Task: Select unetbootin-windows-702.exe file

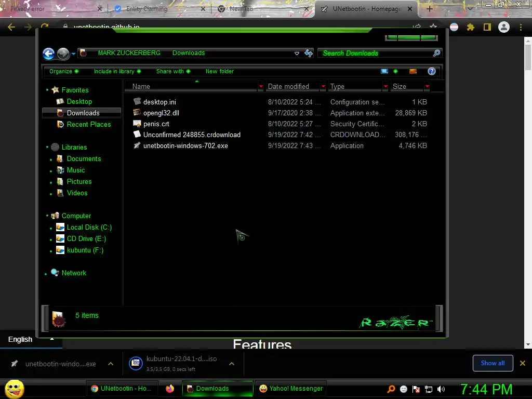Action: coord(185,145)
